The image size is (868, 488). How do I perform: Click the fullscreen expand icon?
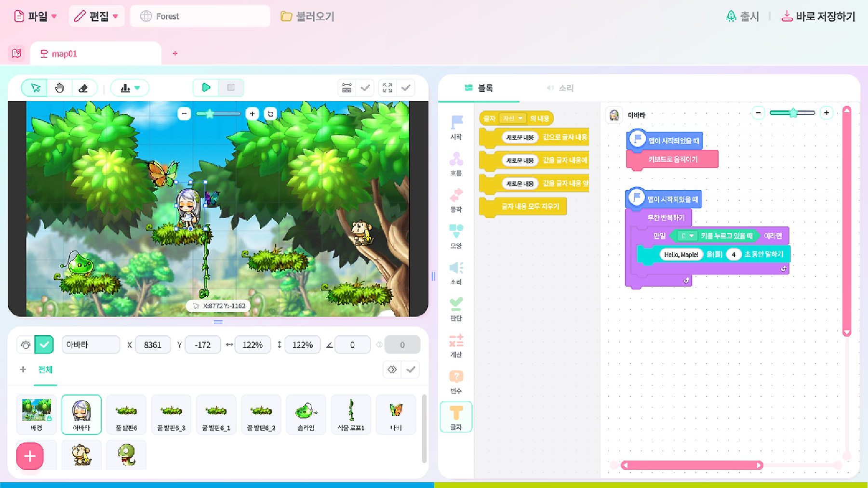point(387,88)
